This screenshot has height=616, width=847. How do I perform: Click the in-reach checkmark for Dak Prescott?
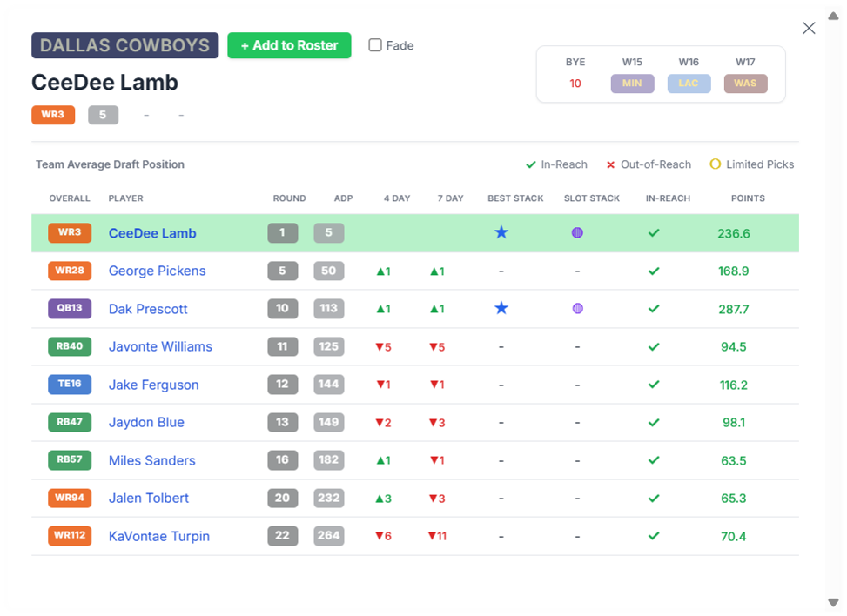tap(654, 309)
